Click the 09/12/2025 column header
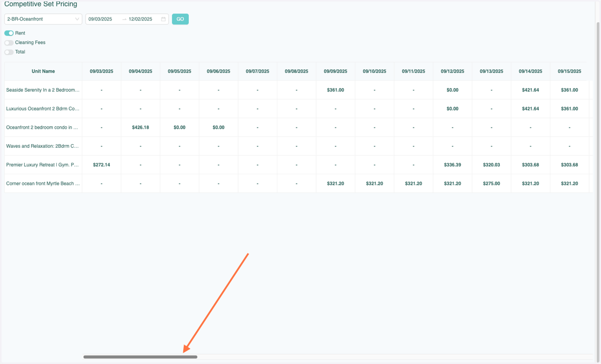Image resolution: width=601 pixels, height=364 pixels. click(453, 71)
